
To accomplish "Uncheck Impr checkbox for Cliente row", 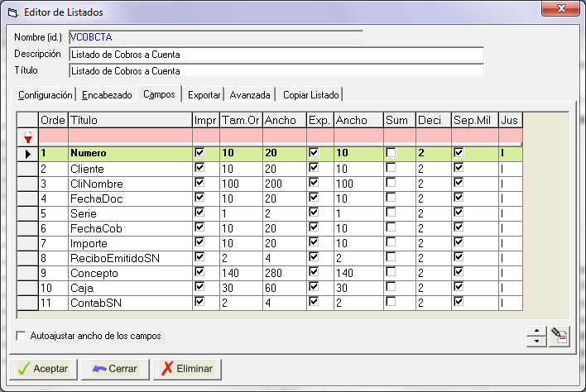I will 199,168.
